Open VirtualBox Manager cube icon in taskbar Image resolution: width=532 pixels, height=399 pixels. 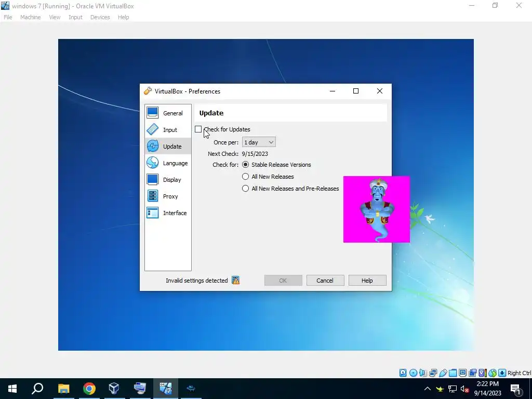tap(114, 389)
